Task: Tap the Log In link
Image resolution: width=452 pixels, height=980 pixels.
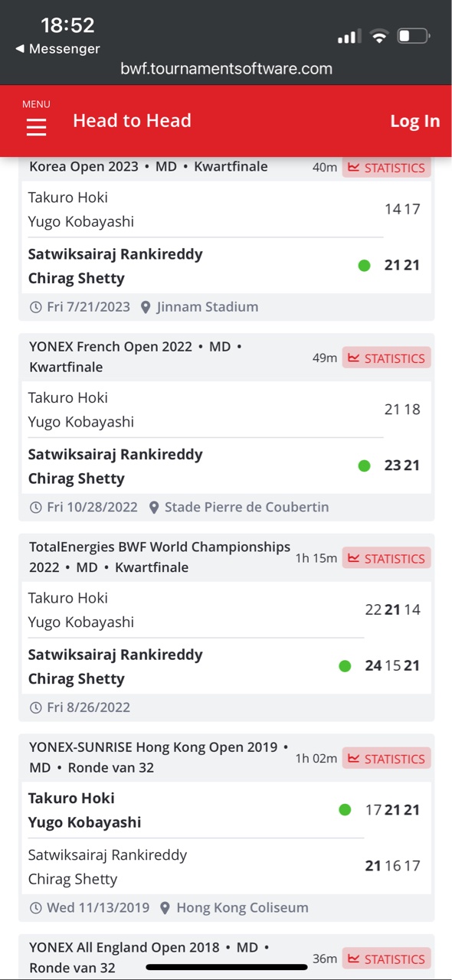Action: click(x=415, y=121)
